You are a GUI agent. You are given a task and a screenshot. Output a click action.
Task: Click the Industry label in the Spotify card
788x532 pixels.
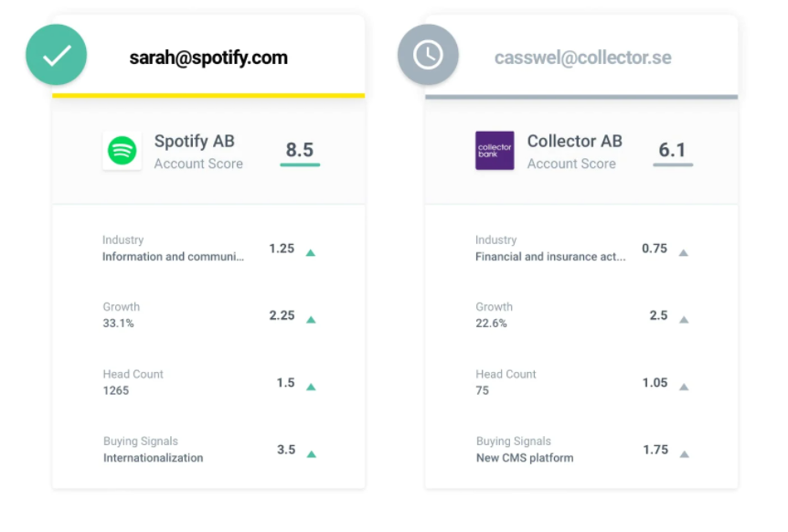click(123, 240)
